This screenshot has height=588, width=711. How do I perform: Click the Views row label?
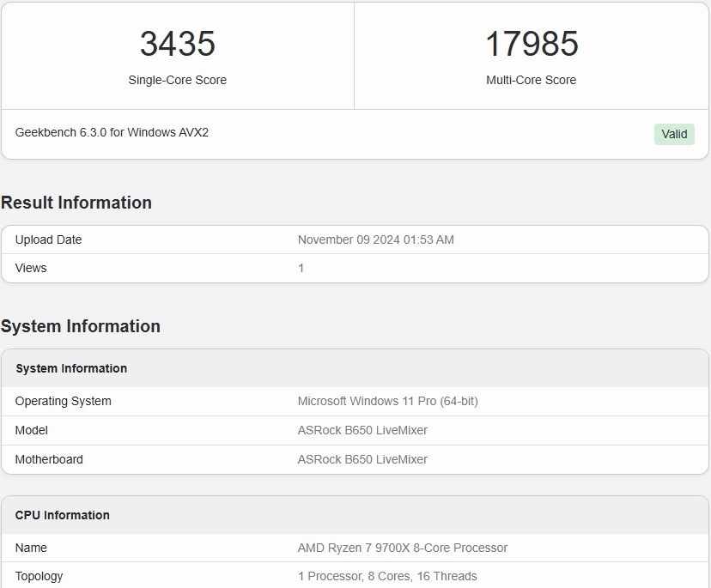(31, 268)
